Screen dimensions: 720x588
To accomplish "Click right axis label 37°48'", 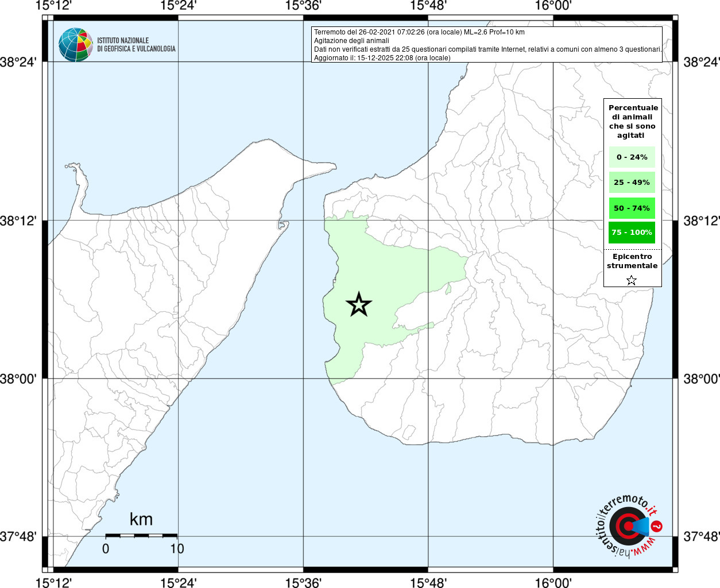I will (x=701, y=537).
